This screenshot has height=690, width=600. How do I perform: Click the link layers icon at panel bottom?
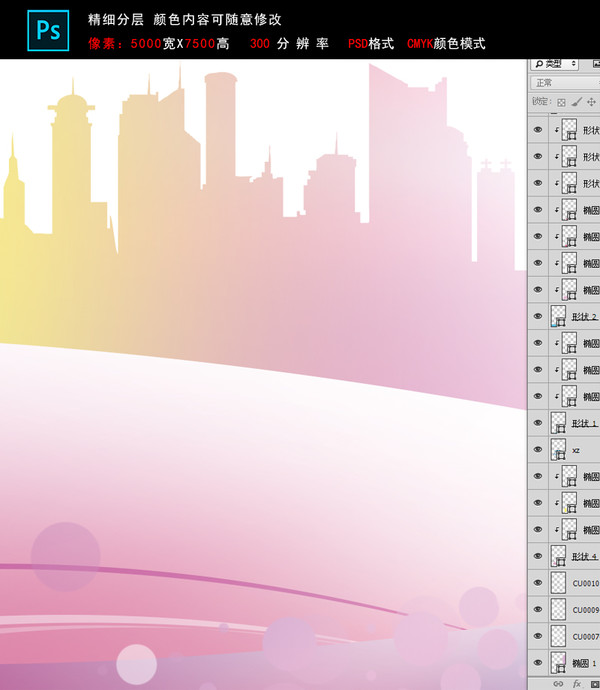558,684
